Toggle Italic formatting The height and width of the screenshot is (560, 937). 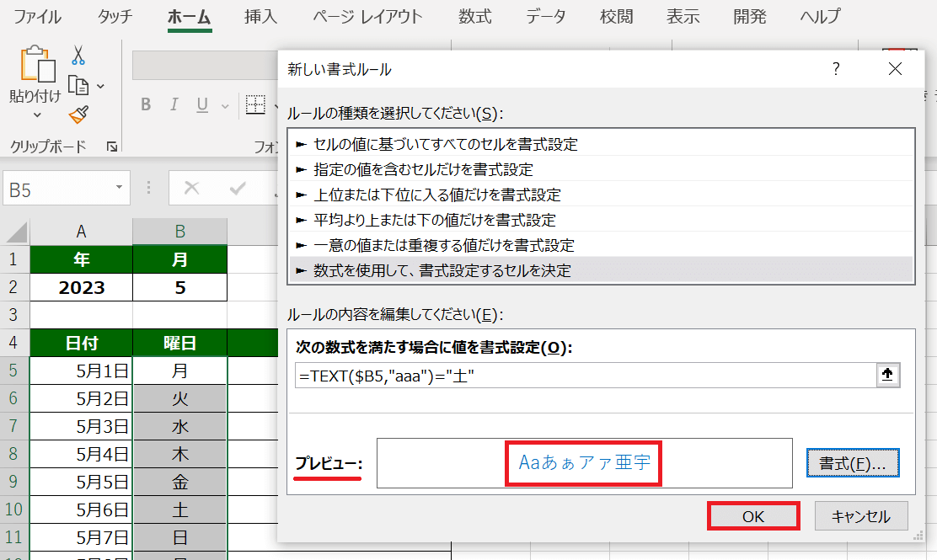(174, 105)
